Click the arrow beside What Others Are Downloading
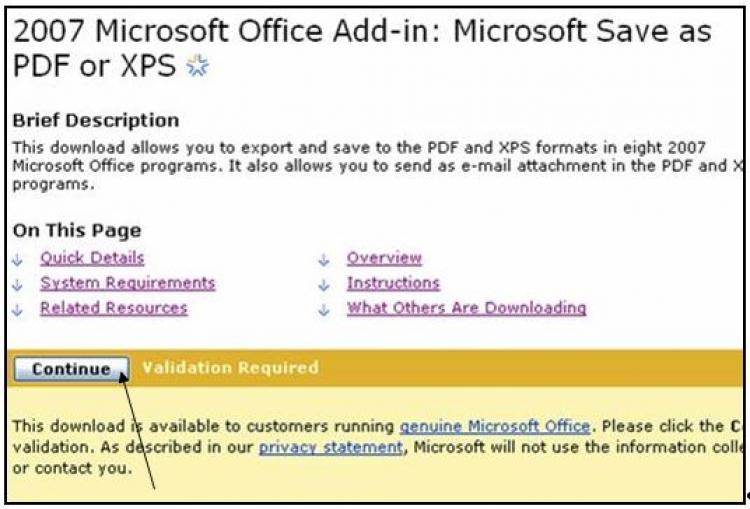Viewport: 750px width, 509px height. (324, 309)
